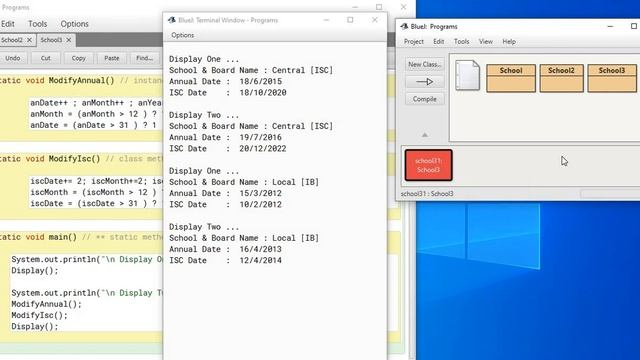Click the BlueJ icon in Programs window title bar

pyautogui.click(x=404, y=26)
